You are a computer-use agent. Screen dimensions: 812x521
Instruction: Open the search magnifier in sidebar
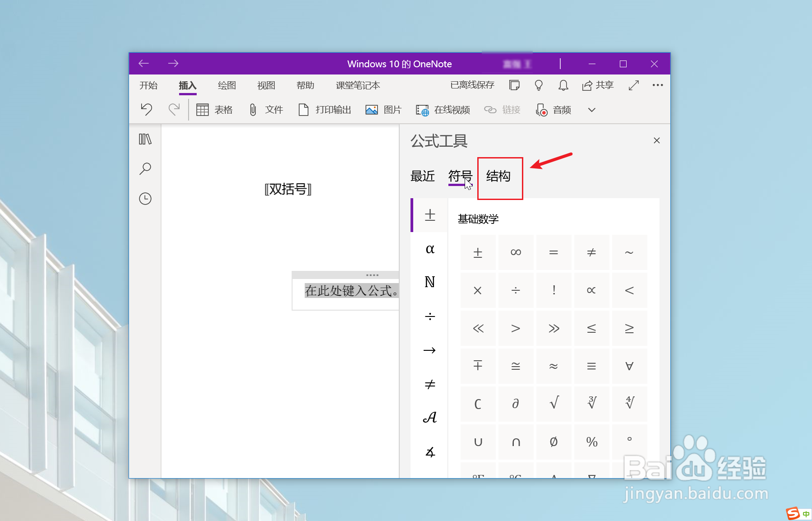[x=145, y=169]
